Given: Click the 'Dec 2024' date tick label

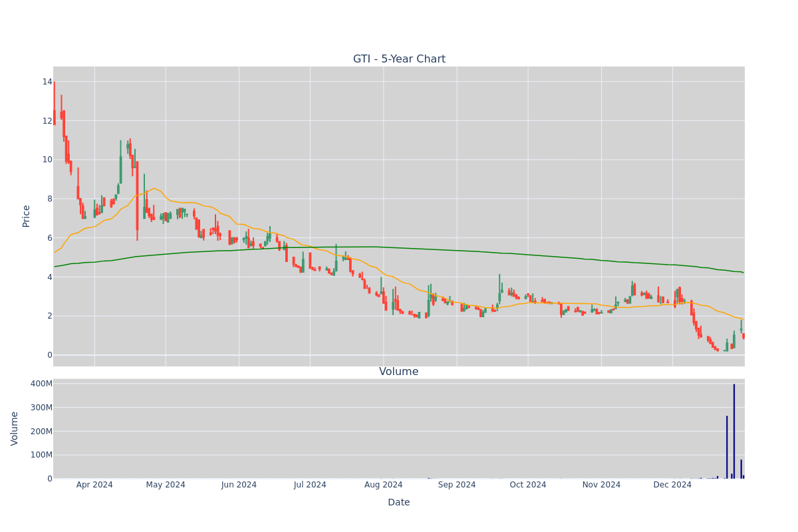Looking at the screenshot, I should [x=672, y=485].
